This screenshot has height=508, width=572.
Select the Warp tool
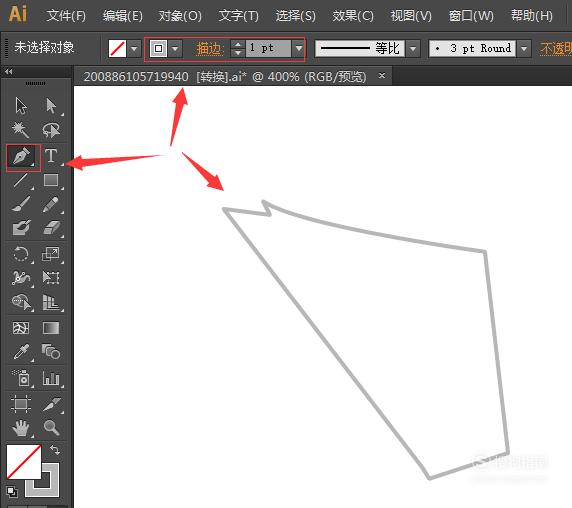coord(21,278)
